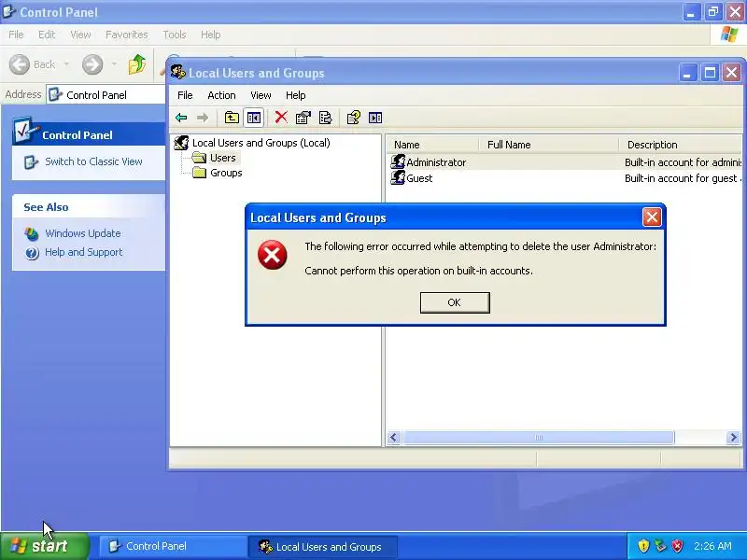747x560 pixels.
Task: Click Built-in account for guest description
Action: click(683, 178)
